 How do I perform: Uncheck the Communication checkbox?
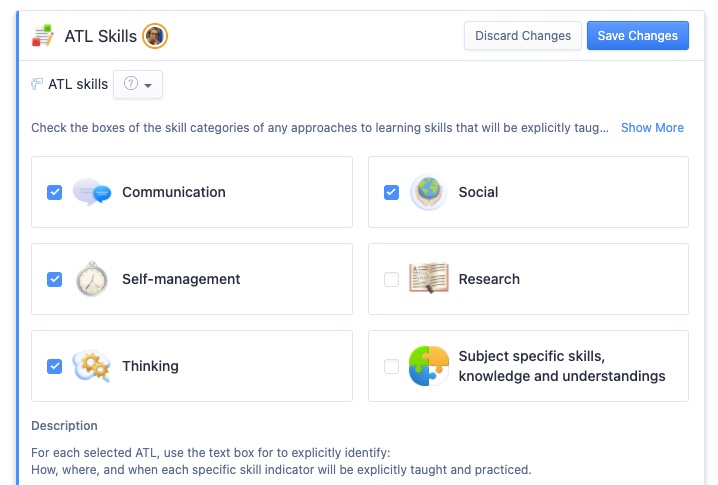(x=54, y=192)
